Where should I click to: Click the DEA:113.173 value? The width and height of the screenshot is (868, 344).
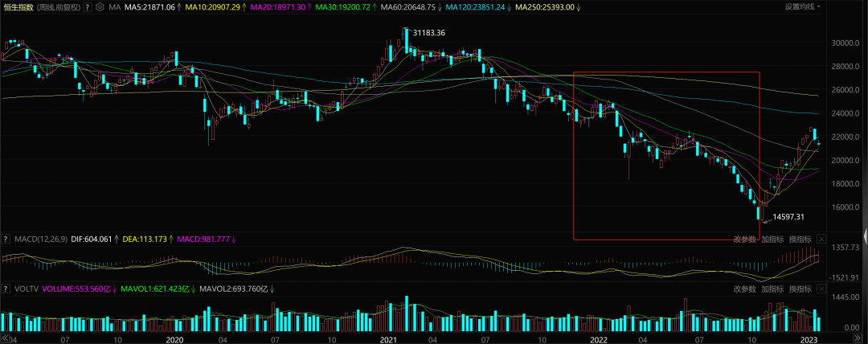(x=145, y=240)
